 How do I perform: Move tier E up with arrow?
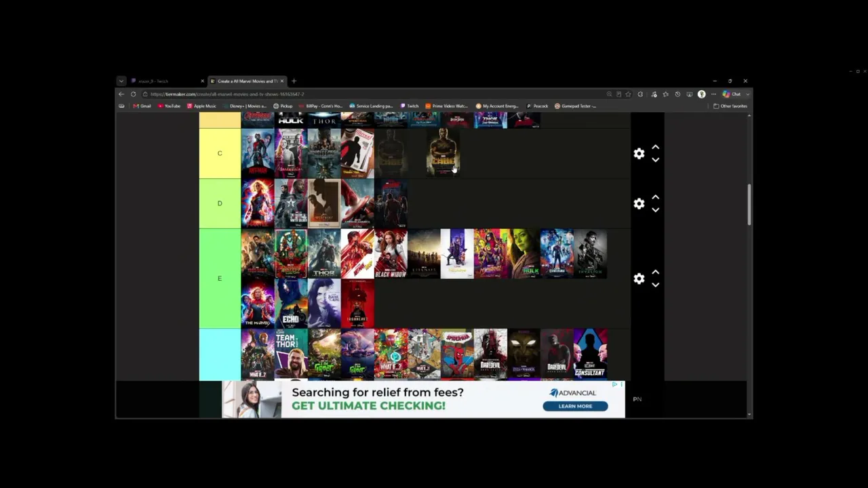coord(655,272)
